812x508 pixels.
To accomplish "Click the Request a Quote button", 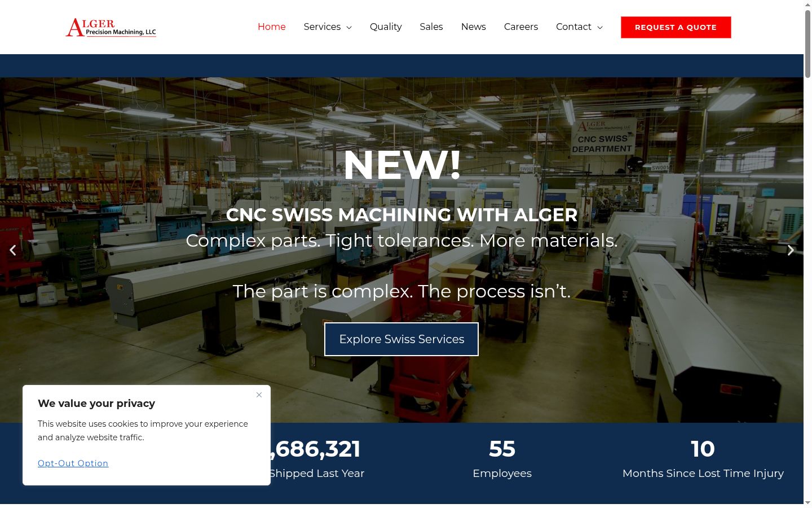I will pyautogui.click(x=676, y=27).
